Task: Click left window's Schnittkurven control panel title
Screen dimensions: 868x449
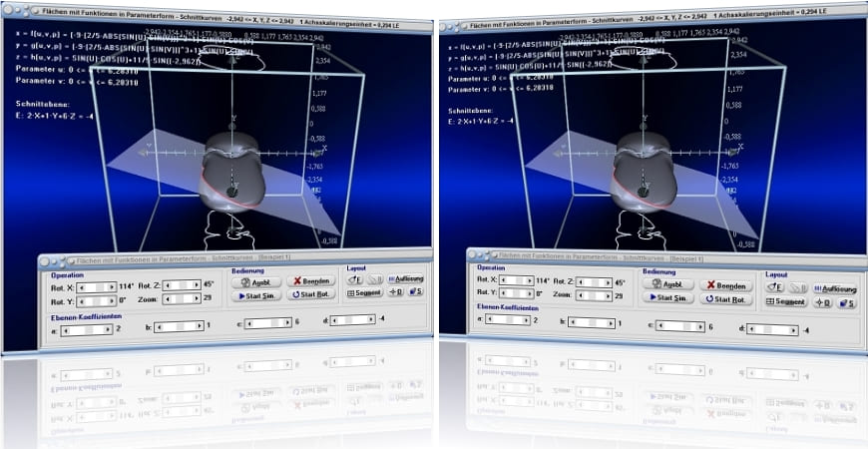Action: [184, 258]
